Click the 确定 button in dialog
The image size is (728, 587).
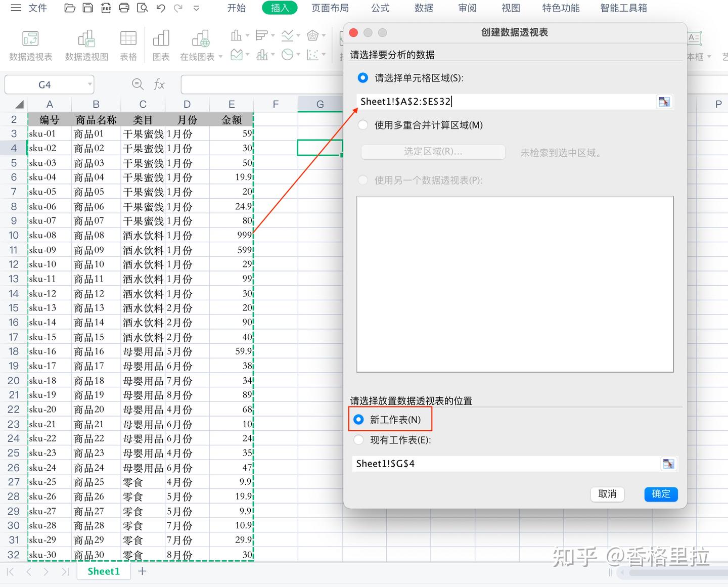tap(661, 494)
